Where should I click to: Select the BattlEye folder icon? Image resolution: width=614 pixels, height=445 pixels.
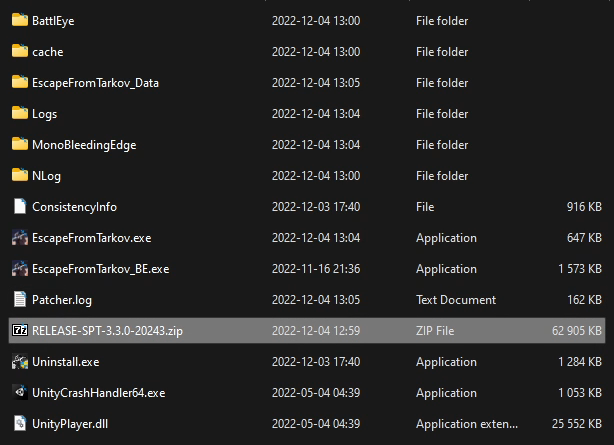click(x=20, y=20)
